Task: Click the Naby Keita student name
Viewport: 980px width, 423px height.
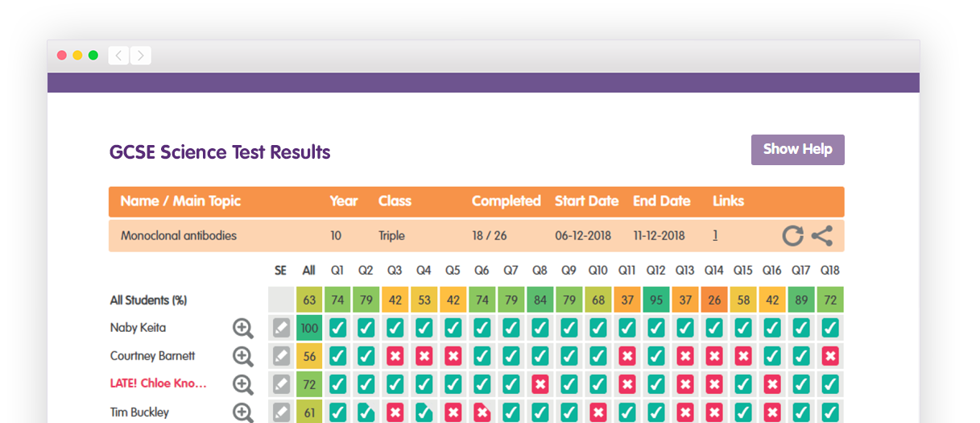Action: pos(138,328)
